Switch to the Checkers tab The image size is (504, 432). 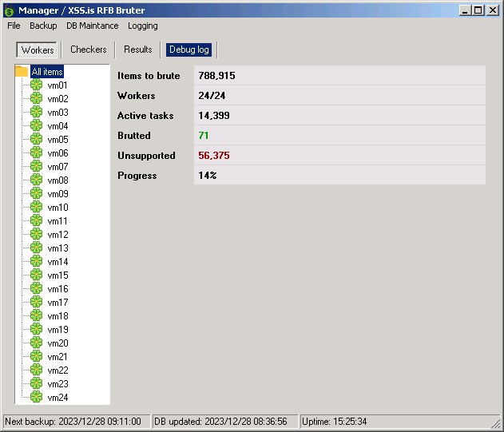[x=89, y=50]
